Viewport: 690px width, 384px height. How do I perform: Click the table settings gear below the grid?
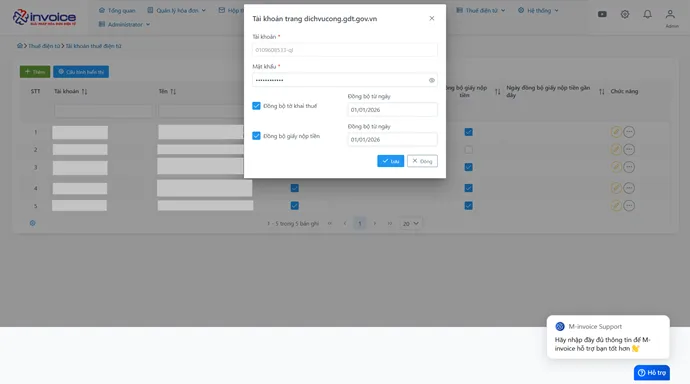(x=33, y=223)
